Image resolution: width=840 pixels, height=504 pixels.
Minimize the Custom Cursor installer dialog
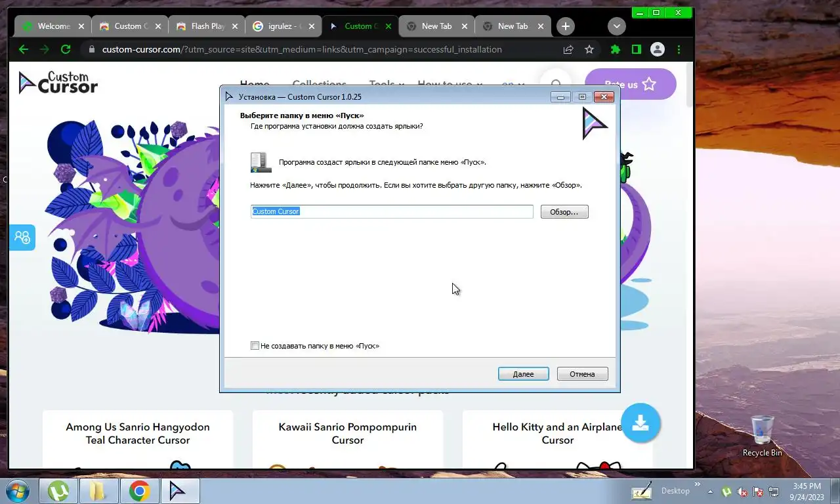click(560, 96)
